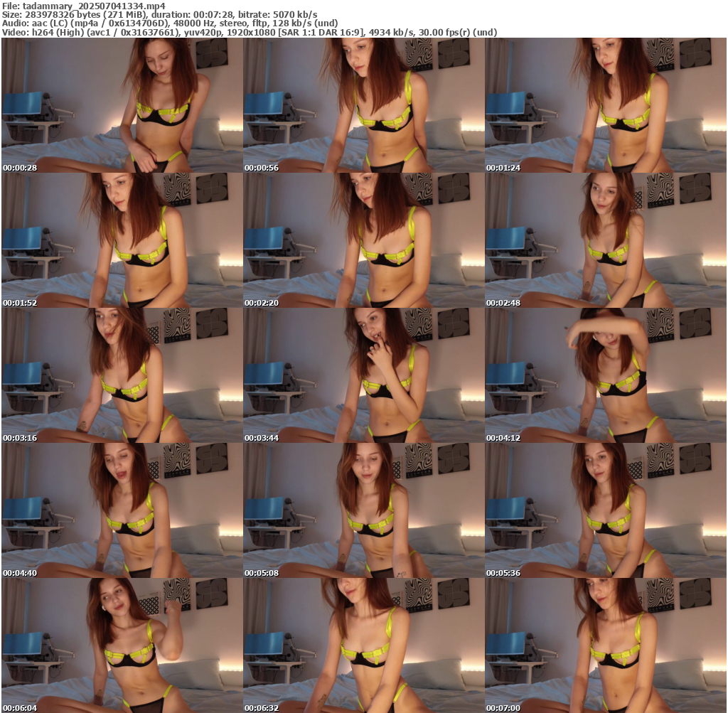
Task: Open the frame timestamped 00:05:36
Action: (605, 510)
